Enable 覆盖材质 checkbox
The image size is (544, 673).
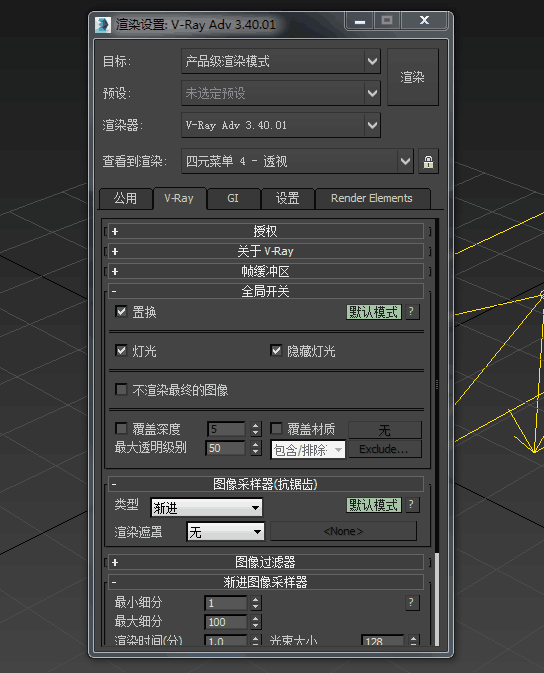pos(276,428)
